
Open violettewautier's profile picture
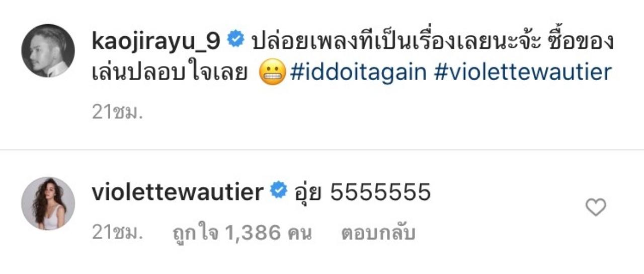(x=48, y=203)
